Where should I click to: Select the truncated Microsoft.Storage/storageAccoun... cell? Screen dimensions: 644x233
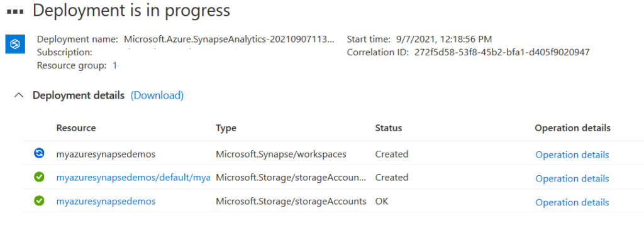click(x=291, y=178)
